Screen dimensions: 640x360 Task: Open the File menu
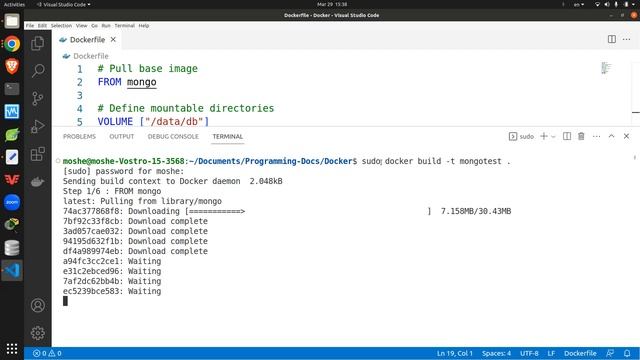point(30,26)
